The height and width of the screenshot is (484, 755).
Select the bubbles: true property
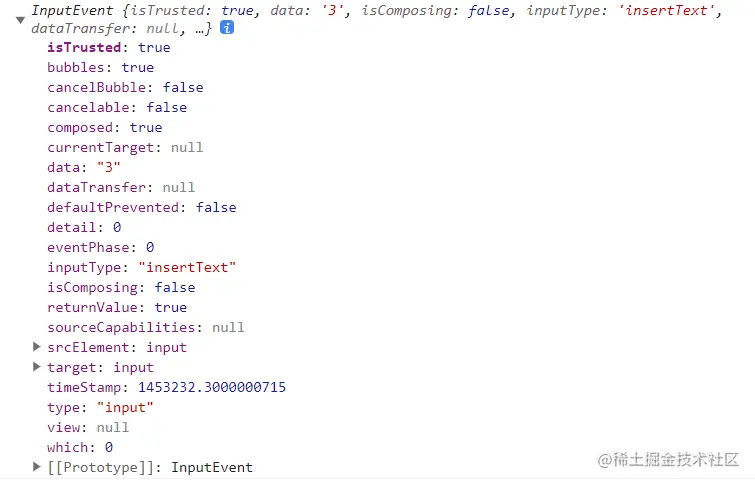coord(101,67)
